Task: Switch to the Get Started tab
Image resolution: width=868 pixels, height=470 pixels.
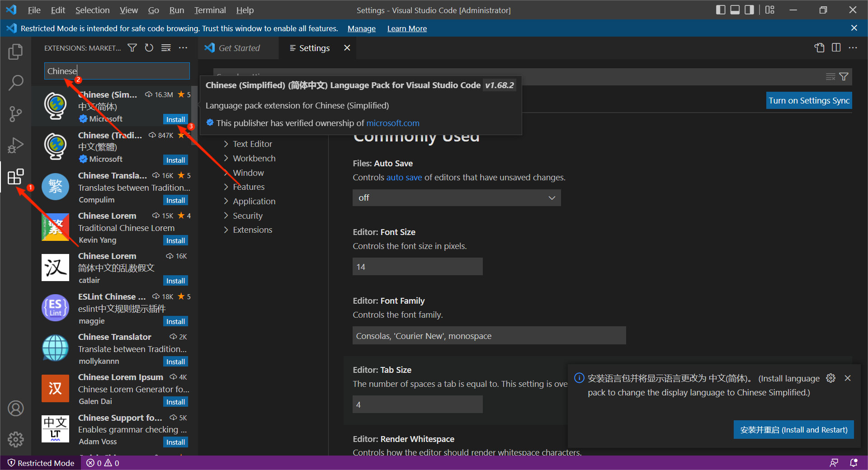Action: click(239, 47)
